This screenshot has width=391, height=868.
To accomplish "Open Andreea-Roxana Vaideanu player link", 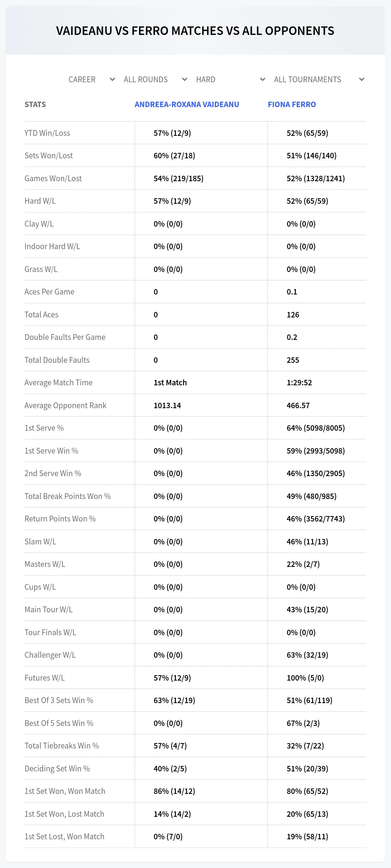I will coord(187,104).
